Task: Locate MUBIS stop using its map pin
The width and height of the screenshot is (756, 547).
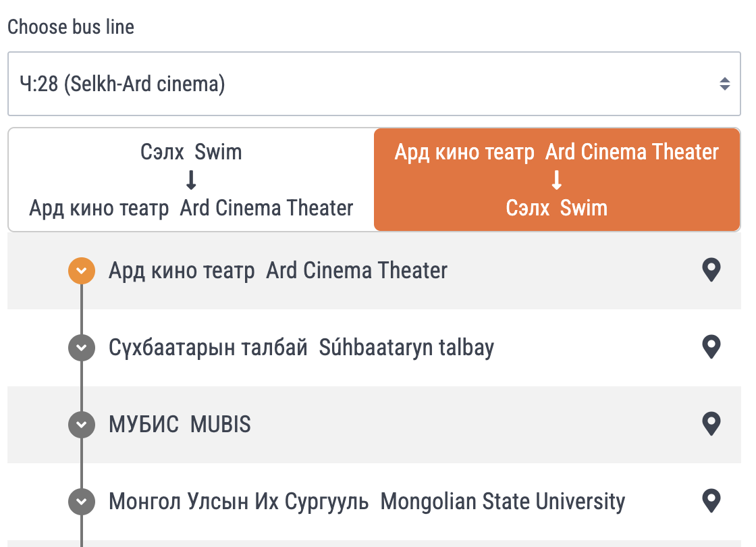Action: click(x=711, y=425)
